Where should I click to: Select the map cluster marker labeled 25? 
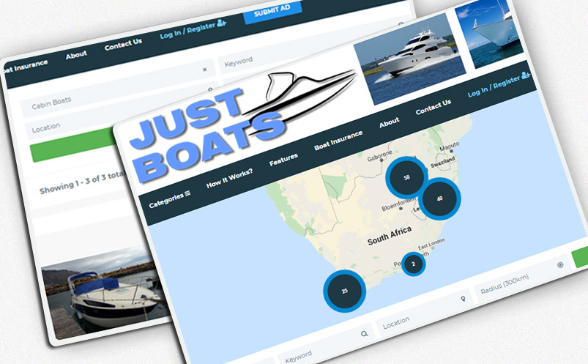(x=344, y=291)
